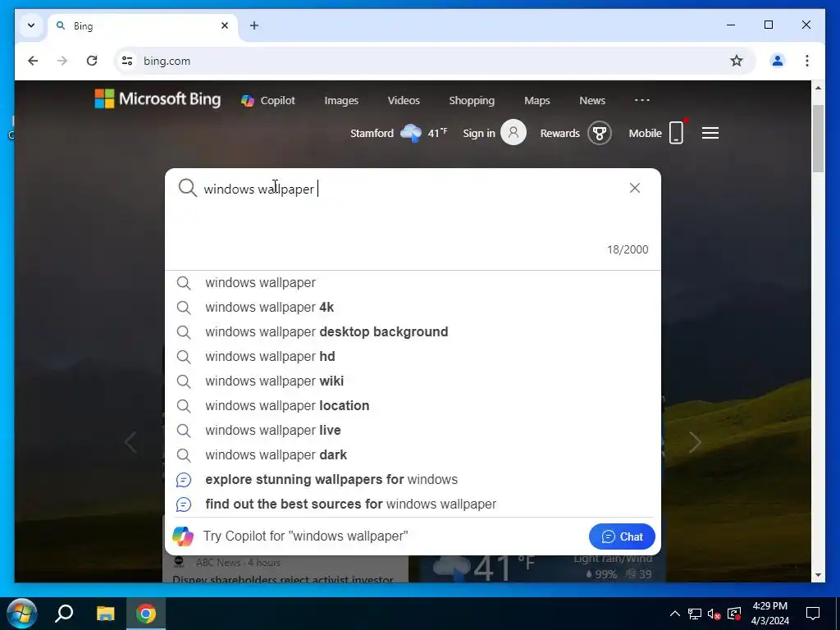840x630 pixels.
Task: Show next homepage image with right chevron
Action: (695, 442)
